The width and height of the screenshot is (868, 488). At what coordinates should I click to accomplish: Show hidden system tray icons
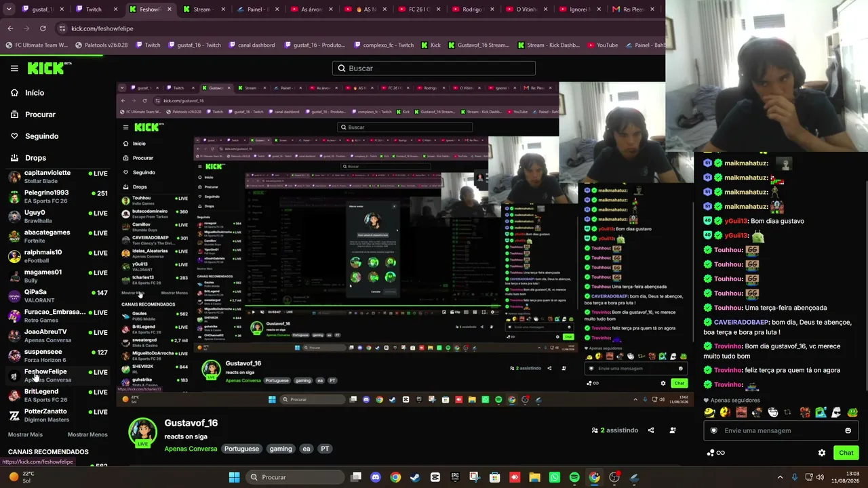click(780, 477)
